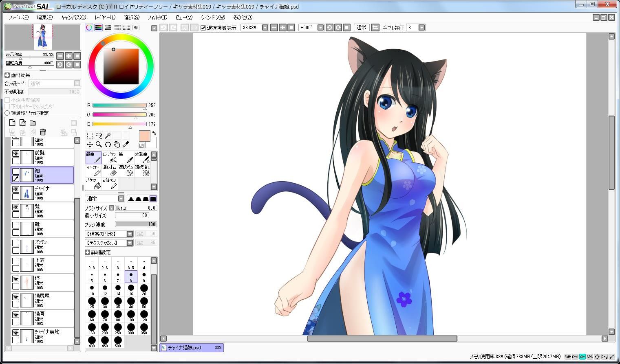Image resolution: width=620 pixels, height=364 pixels.
Task: Create a new layer folder
Action: 33,123
